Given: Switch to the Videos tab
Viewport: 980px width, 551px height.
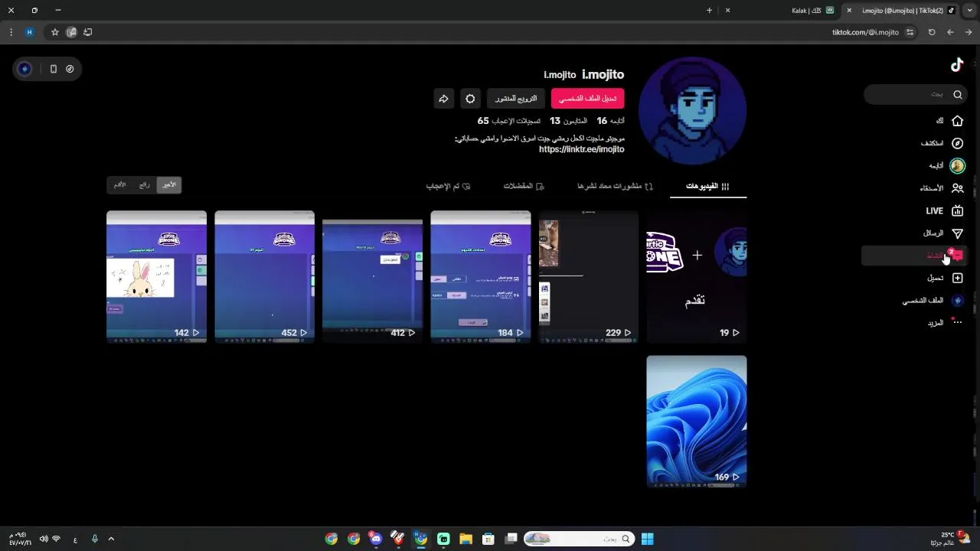Looking at the screenshot, I should (707, 187).
